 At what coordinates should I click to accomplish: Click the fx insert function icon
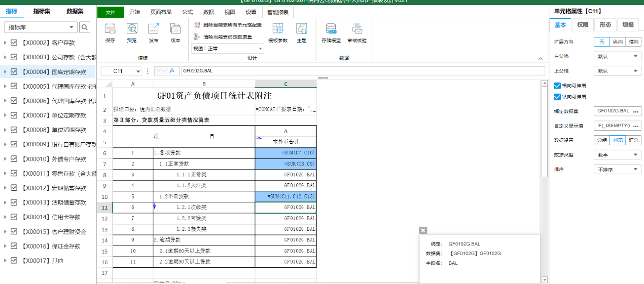pos(172,71)
